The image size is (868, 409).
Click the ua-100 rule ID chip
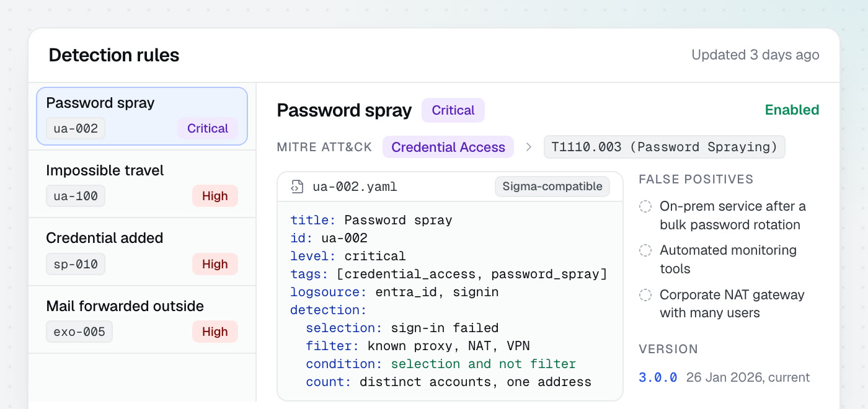[76, 196]
